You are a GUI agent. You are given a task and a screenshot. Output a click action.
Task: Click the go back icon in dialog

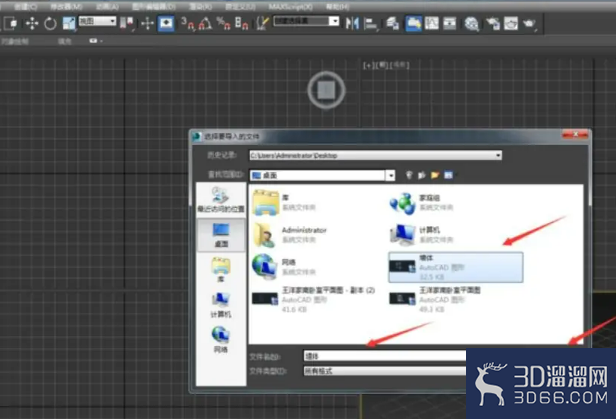click(x=409, y=175)
